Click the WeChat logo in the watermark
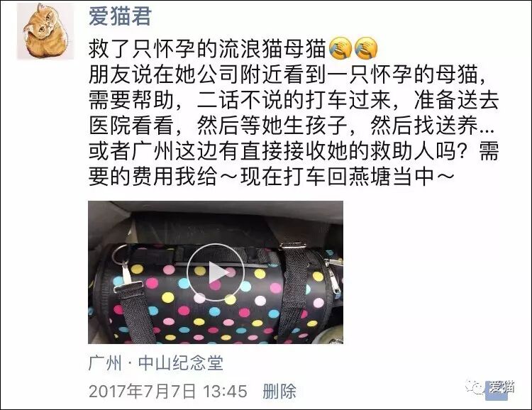532x410 pixels. tap(475, 387)
